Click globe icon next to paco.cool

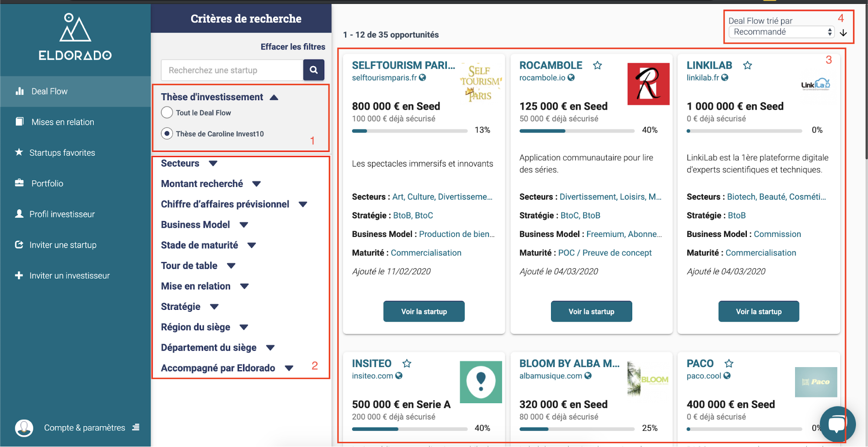pyautogui.click(x=727, y=375)
